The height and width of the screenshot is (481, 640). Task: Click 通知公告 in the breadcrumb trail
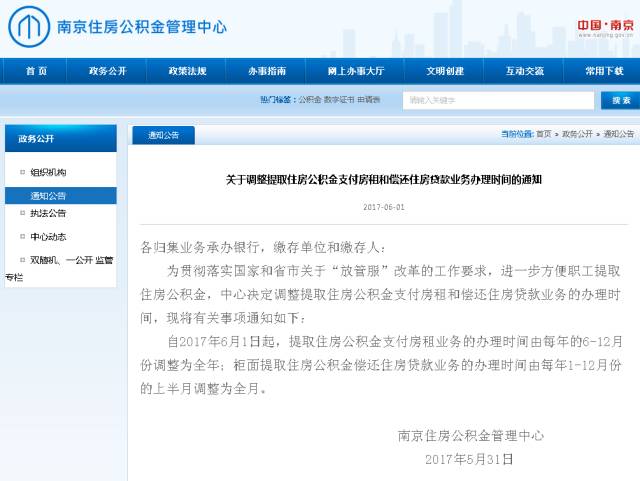pos(619,134)
